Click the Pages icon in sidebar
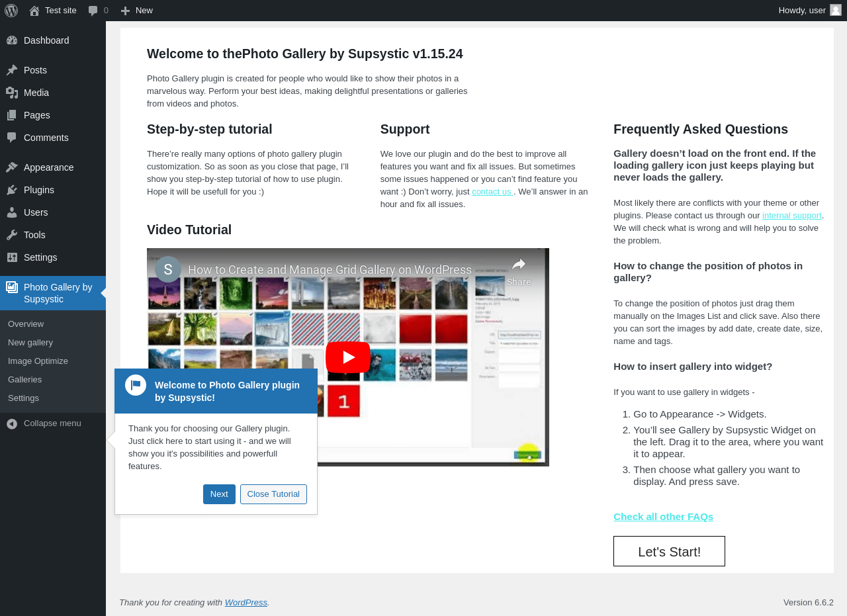The image size is (847, 616). tap(12, 115)
